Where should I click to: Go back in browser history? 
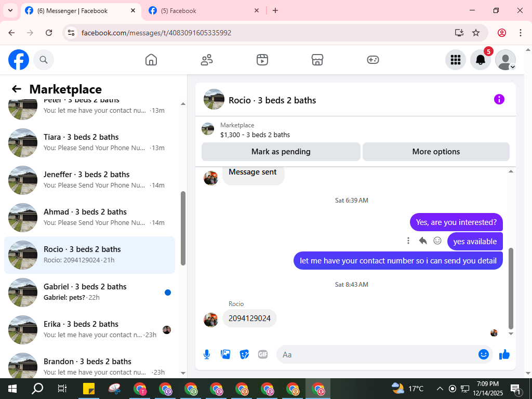[x=11, y=33]
